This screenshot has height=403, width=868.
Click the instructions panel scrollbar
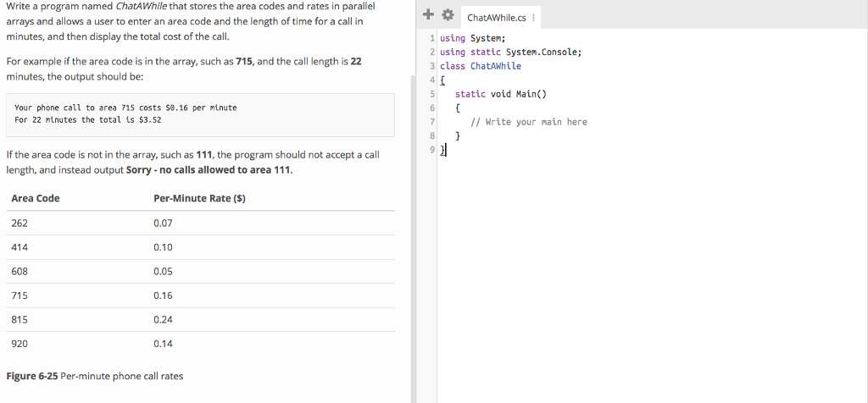pyautogui.click(x=413, y=238)
